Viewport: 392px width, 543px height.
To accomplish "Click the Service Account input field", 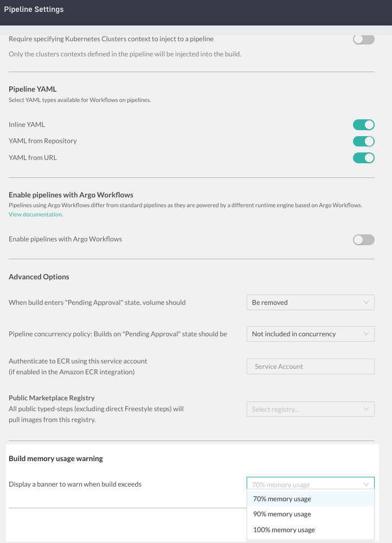I will pos(310,367).
